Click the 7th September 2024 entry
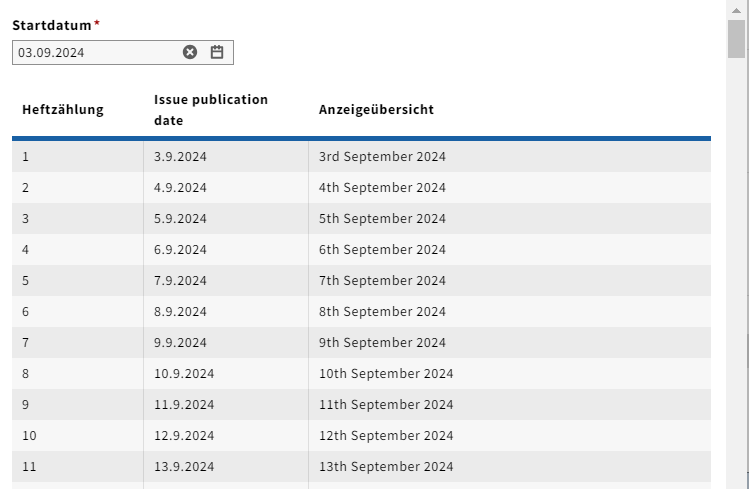Viewport: 749px width, 489px height. (x=382, y=281)
